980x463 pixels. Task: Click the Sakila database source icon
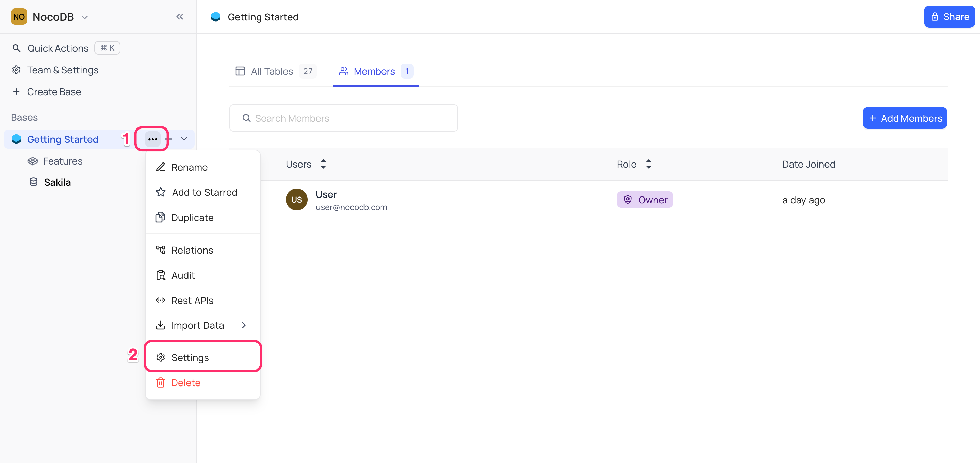click(x=33, y=182)
